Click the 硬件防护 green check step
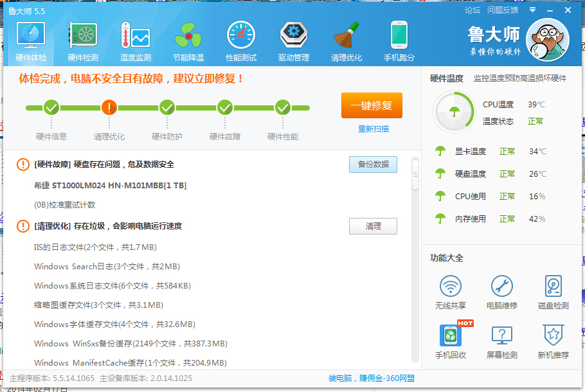 (167, 108)
